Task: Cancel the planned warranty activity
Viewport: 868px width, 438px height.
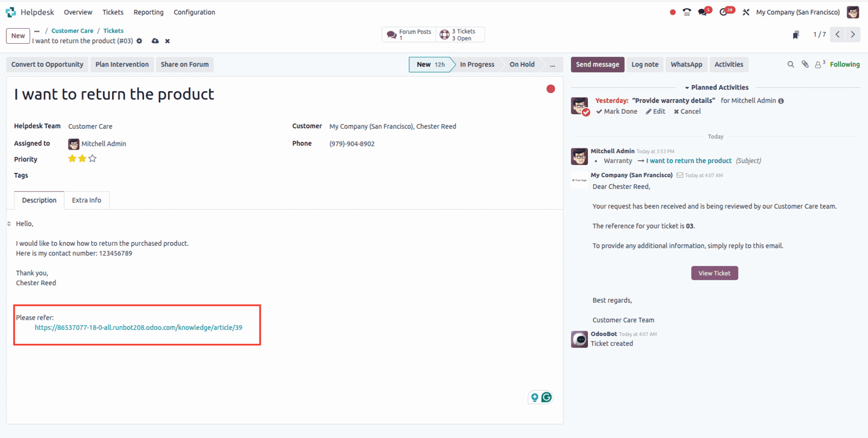Action: pyautogui.click(x=687, y=111)
